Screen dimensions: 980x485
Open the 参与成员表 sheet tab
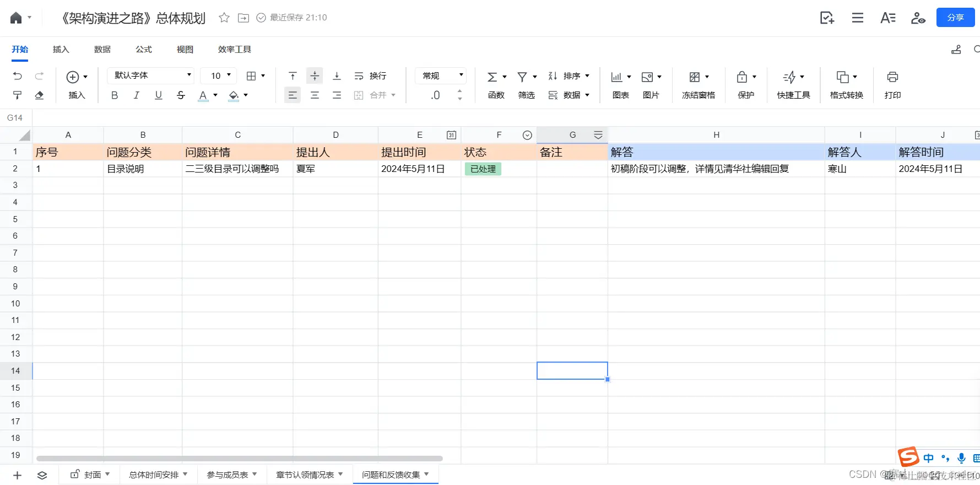point(232,475)
